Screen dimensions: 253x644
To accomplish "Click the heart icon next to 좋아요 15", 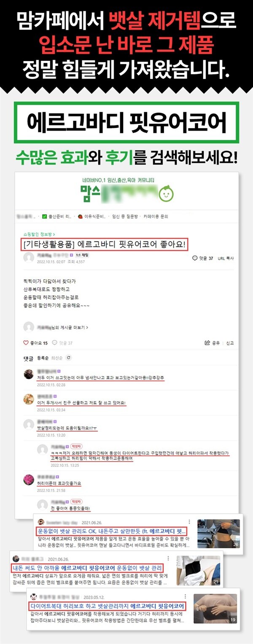I will [26, 343].
